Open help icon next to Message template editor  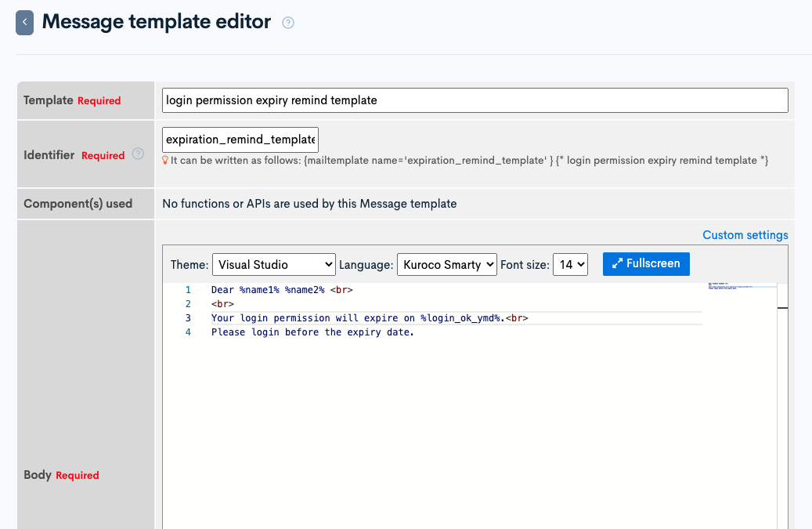coord(288,23)
